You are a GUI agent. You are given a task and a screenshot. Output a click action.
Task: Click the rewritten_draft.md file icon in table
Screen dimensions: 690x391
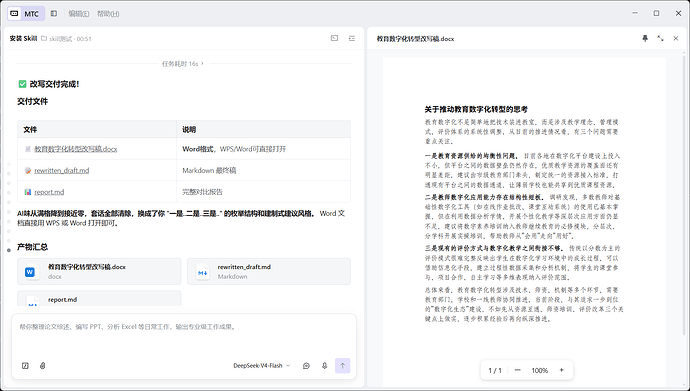[x=28, y=170]
